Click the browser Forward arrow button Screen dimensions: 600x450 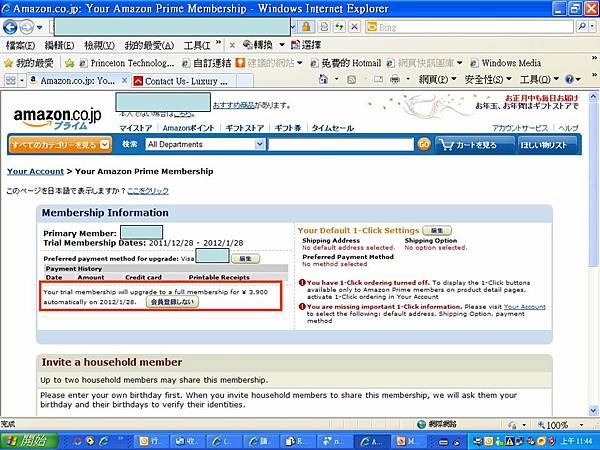pyautogui.click(x=26, y=27)
